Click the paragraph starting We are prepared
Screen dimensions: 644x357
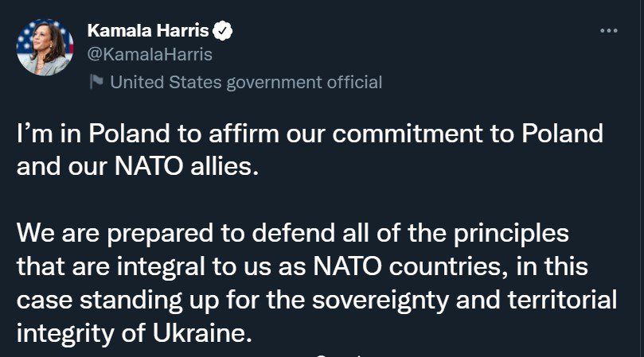(x=317, y=283)
